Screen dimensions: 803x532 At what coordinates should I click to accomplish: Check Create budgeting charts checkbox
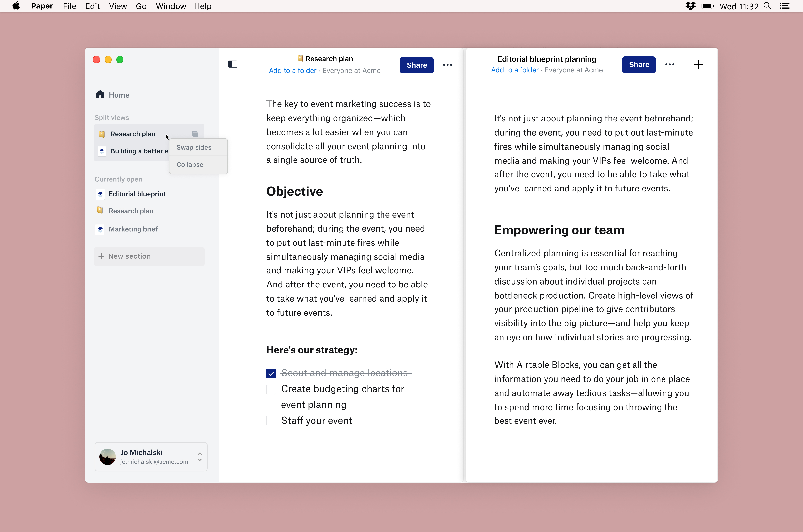coord(271,389)
